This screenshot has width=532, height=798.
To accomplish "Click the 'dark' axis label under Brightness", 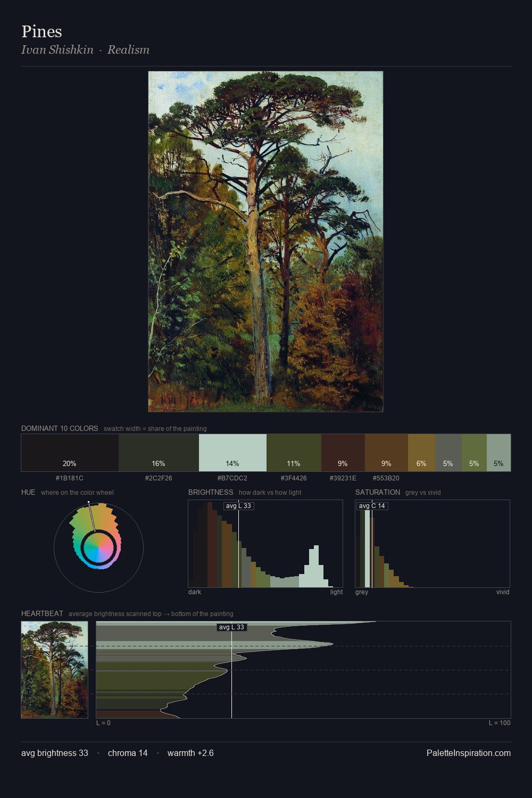I will (x=195, y=592).
